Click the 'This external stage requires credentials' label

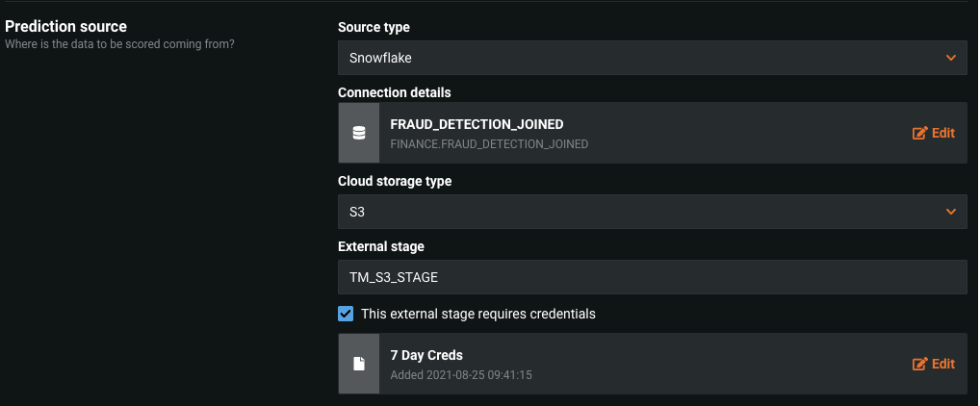[477, 314]
